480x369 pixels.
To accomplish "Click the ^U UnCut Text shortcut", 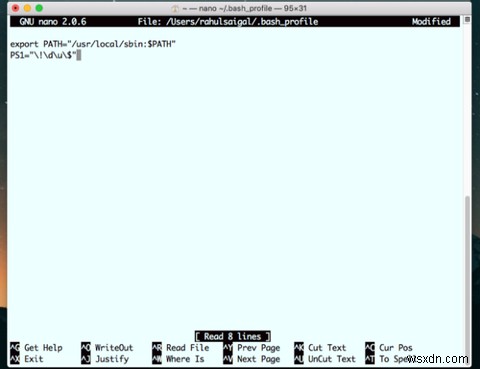I will [325, 359].
